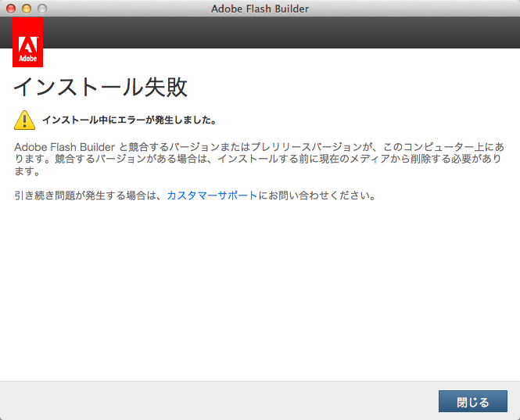The width and height of the screenshot is (520, 420).
Task: Click the Adobe Flash Builder title text
Action: pyautogui.click(x=260, y=9)
